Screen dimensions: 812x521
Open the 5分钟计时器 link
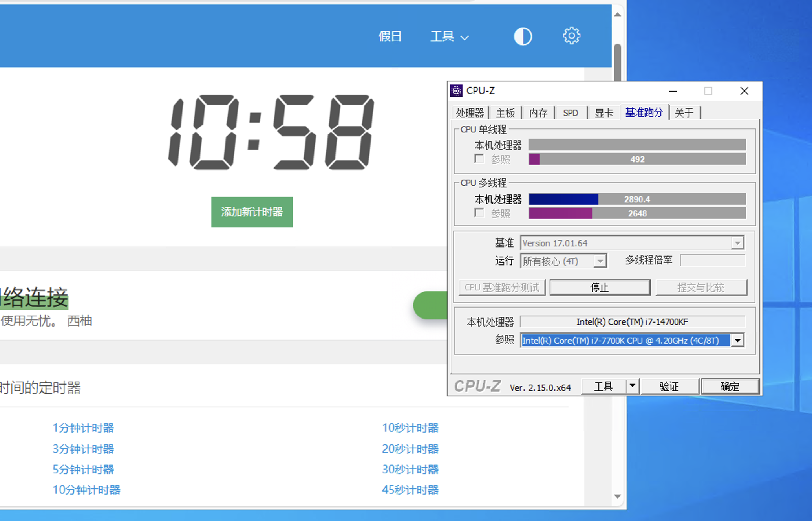(x=83, y=470)
